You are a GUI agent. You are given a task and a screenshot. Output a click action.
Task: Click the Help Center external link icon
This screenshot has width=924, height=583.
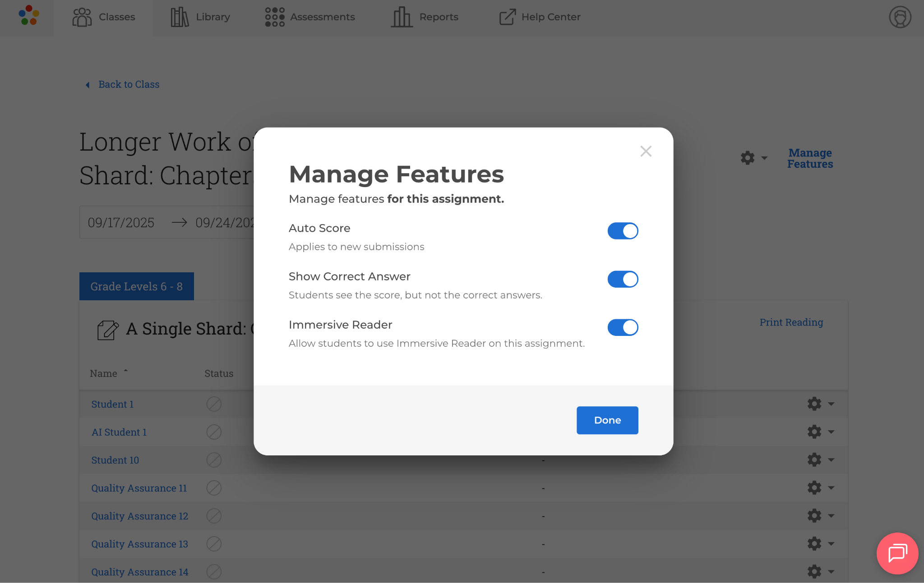[508, 17]
